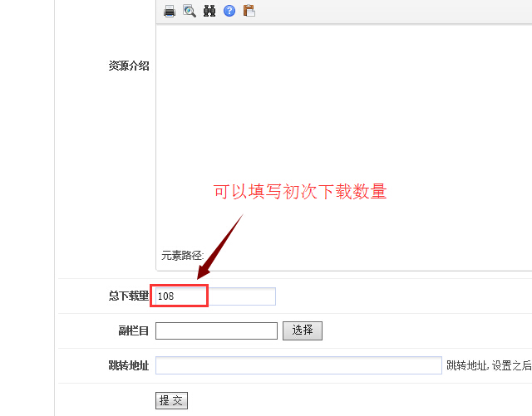Click the 资源介绍 field label

point(129,66)
